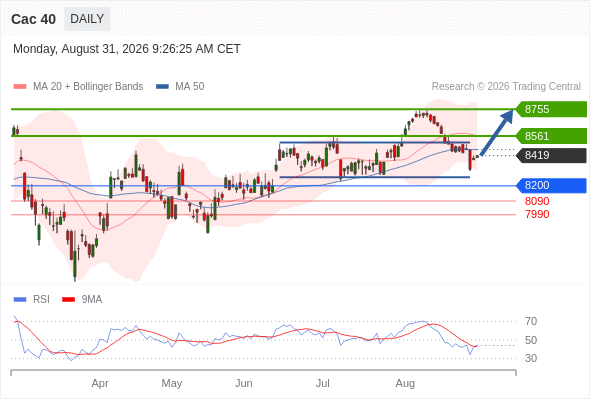Toggle the MA 20 + Bollinger Bands legend
Viewport: 590px width, 400px height.
click(x=78, y=87)
